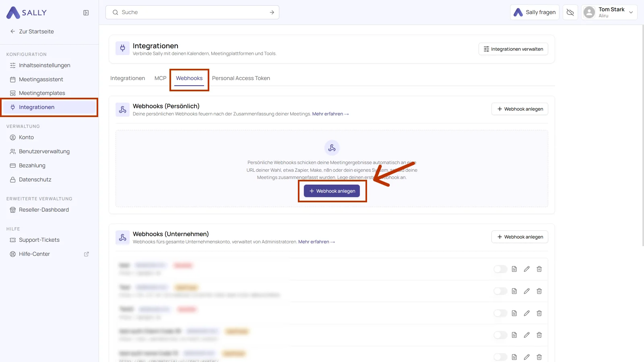This screenshot has height=362, width=644.
Task: Delete the second company webhook row
Action: point(539,291)
